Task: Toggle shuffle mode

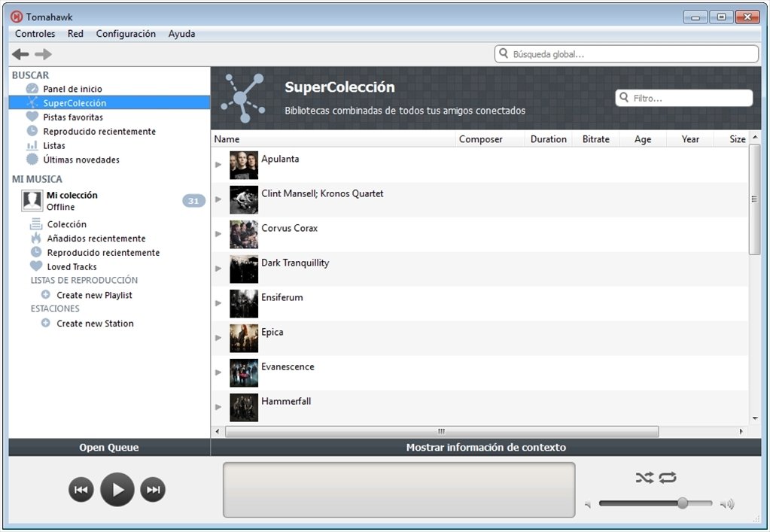Action: click(x=644, y=478)
